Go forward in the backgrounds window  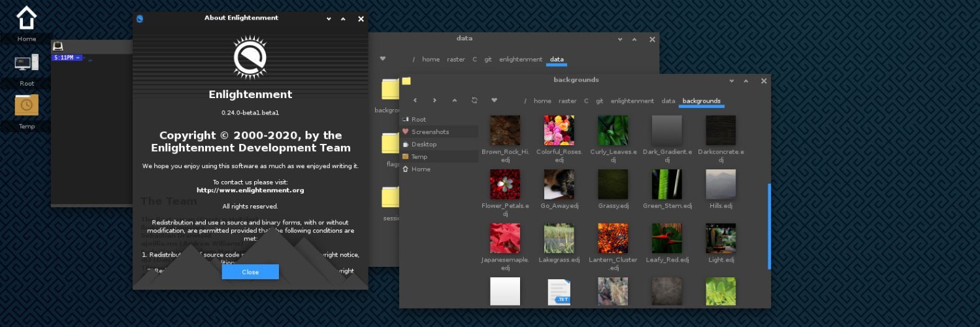[434, 101]
